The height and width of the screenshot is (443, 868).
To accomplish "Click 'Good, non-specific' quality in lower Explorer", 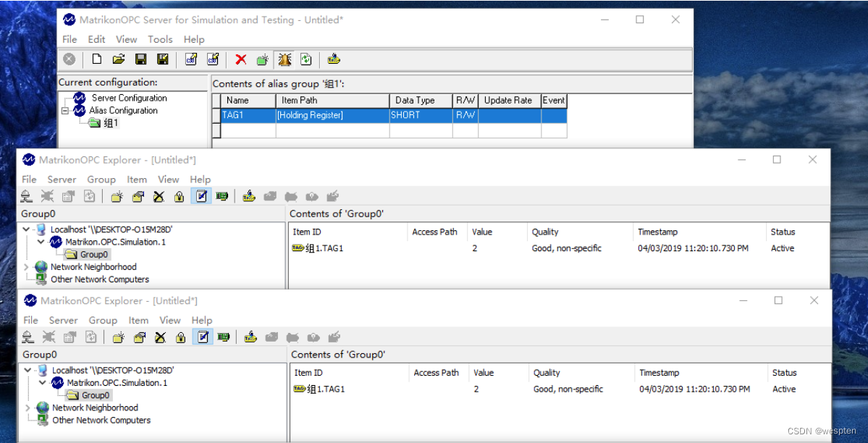I will pyautogui.click(x=568, y=389).
